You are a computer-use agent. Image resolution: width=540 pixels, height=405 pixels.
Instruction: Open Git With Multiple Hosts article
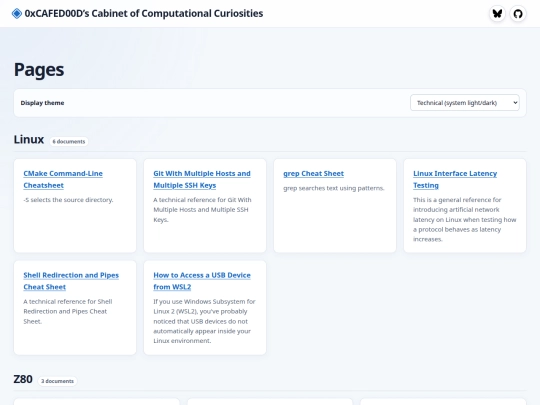click(x=202, y=179)
